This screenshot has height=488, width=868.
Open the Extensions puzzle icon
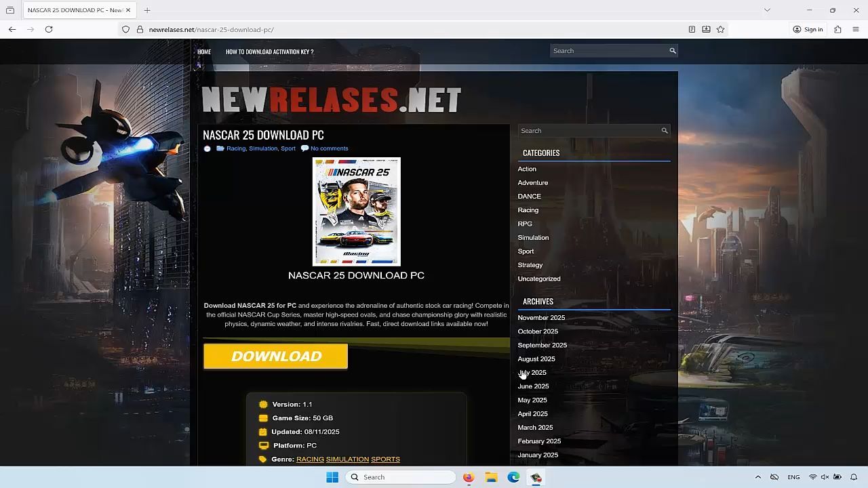(x=837, y=29)
